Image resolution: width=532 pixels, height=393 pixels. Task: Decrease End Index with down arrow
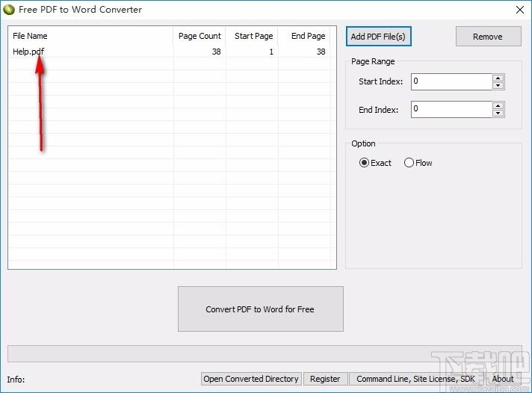498,114
